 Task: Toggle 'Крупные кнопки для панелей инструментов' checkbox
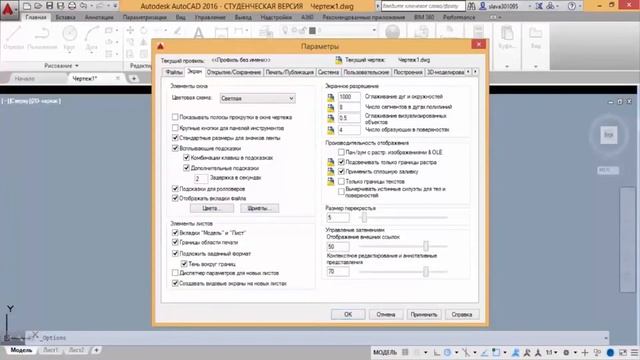coord(175,128)
